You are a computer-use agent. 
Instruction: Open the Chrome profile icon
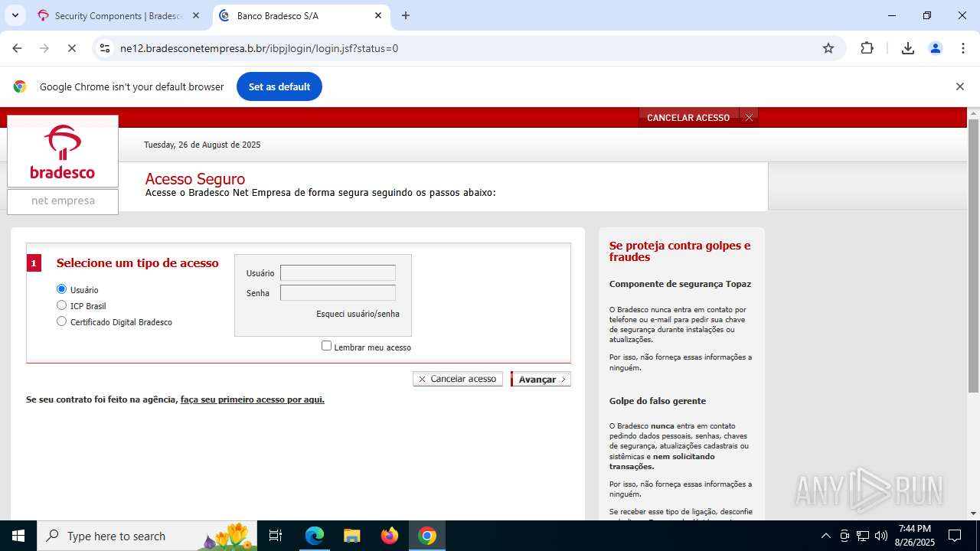click(x=936, y=48)
